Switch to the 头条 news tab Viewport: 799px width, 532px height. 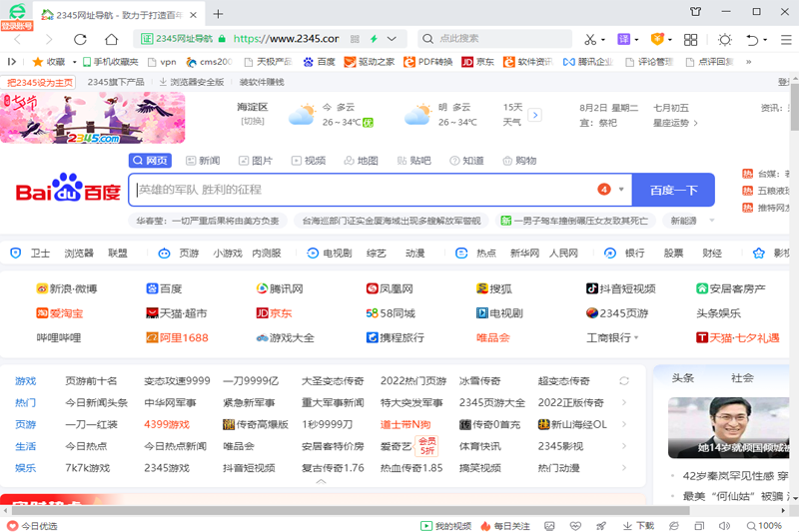pos(683,377)
